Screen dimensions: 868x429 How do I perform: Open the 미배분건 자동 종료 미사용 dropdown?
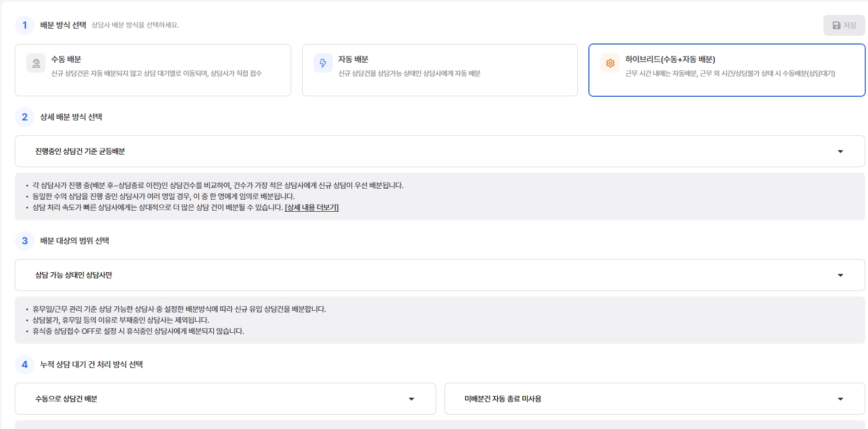tap(654, 399)
